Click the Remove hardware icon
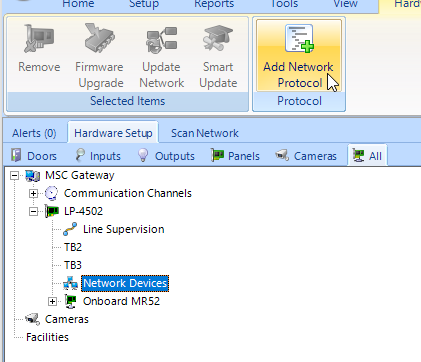Image resolution: width=421 pixels, height=362 pixels. (x=39, y=39)
